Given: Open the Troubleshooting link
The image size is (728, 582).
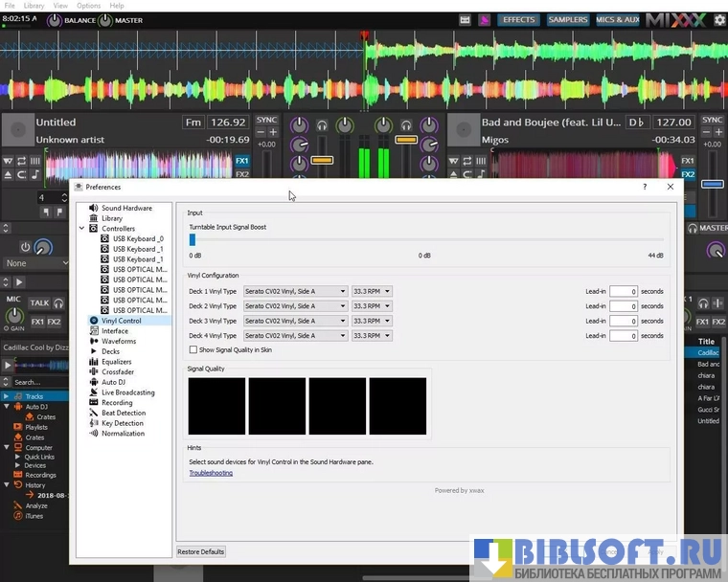Looking at the screenshot, I should [x=211, y=473].
